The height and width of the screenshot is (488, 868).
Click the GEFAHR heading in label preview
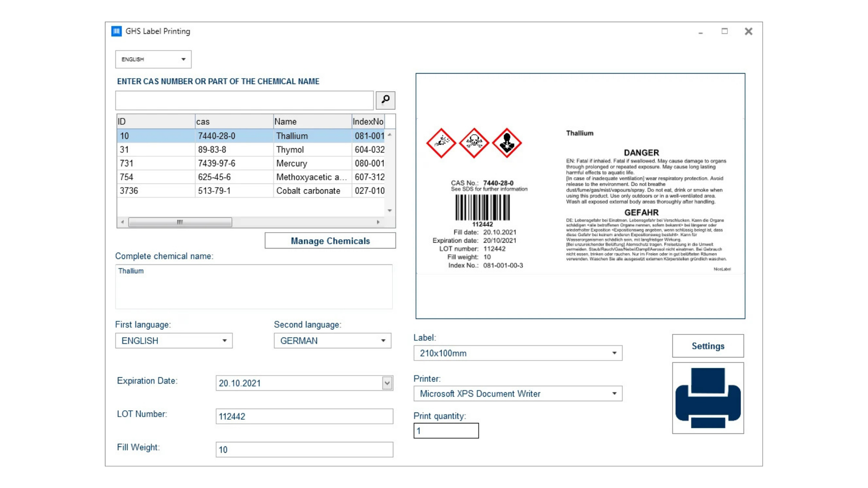(642, 212)
